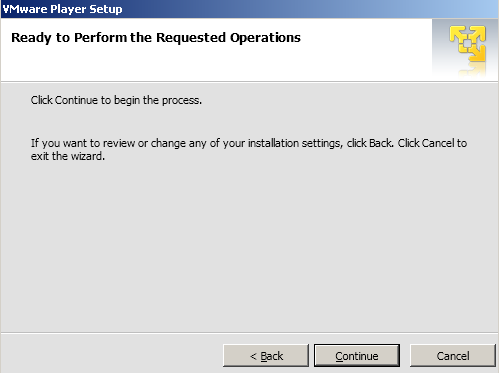Viewport: 499px width, 374px height.
Task: Click the 'Click Continue to begin' sentence
Action: coord(116,100)
